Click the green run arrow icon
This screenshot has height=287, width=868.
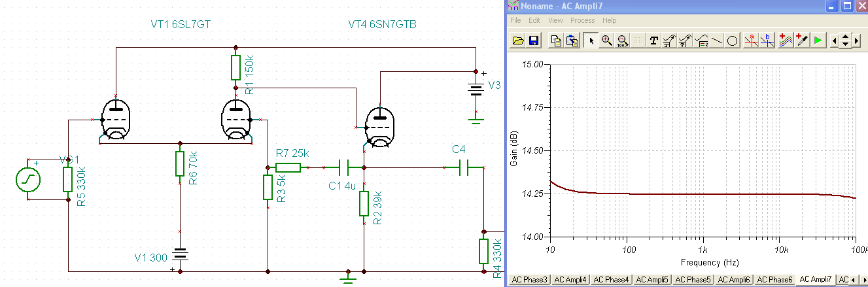[x=818, y=41]
